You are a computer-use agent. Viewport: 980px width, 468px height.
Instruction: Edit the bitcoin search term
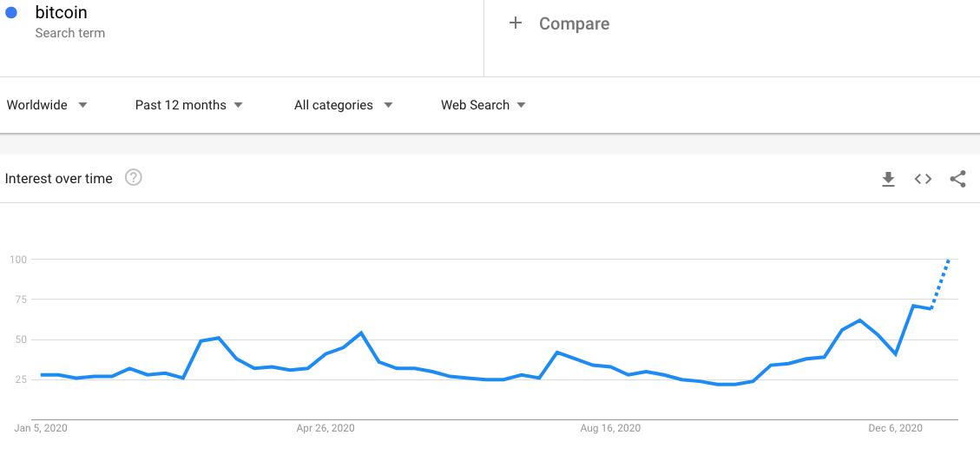[61, 13]
